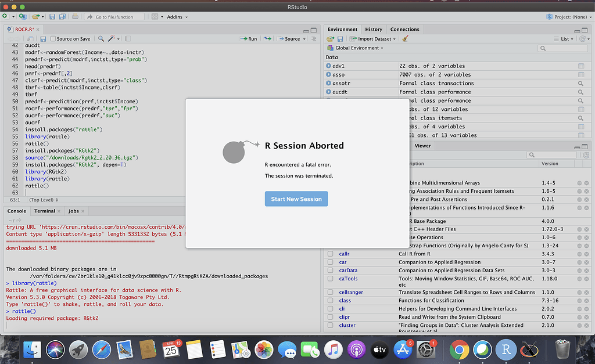Image resolution: width=595 pixels, height=364 pixels.
Task: Open new file dropdown arrow
Action: pos(13,17)
